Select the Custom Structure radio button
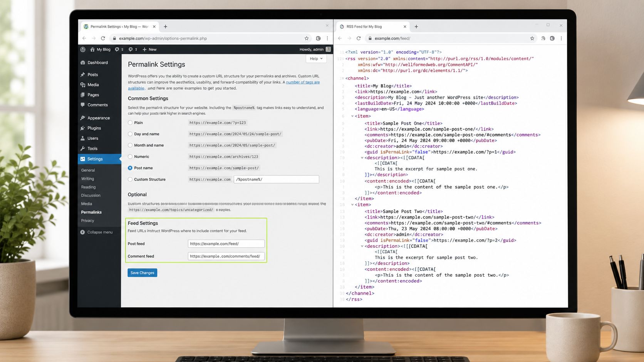The width and height of the screenshot is (644, 362). click(x=130, y=179)
